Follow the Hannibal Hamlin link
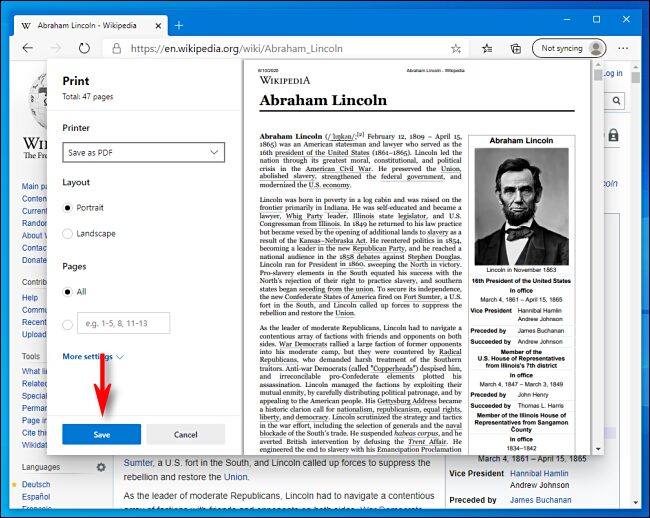The width and height of the screenshot is (650, 518). click(539, 473)
